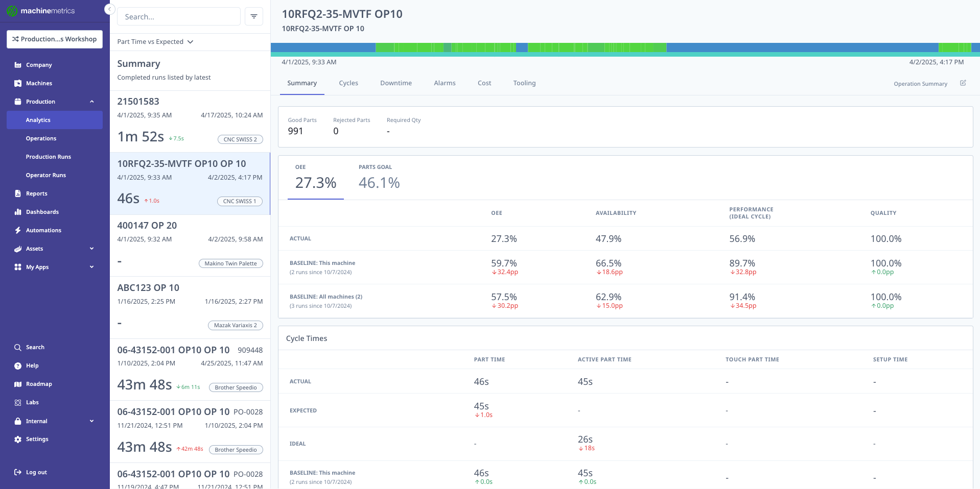Screen dimensions: 980x489
Task: Switch to the Cost tab
Action: pos(484,83)
